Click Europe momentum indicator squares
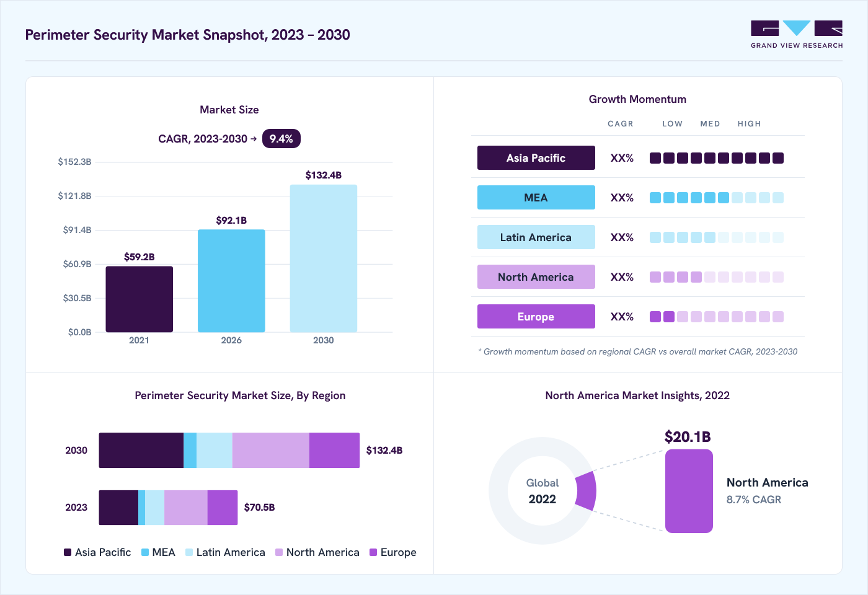The image size is (868, 595). [x=717, y=317]
